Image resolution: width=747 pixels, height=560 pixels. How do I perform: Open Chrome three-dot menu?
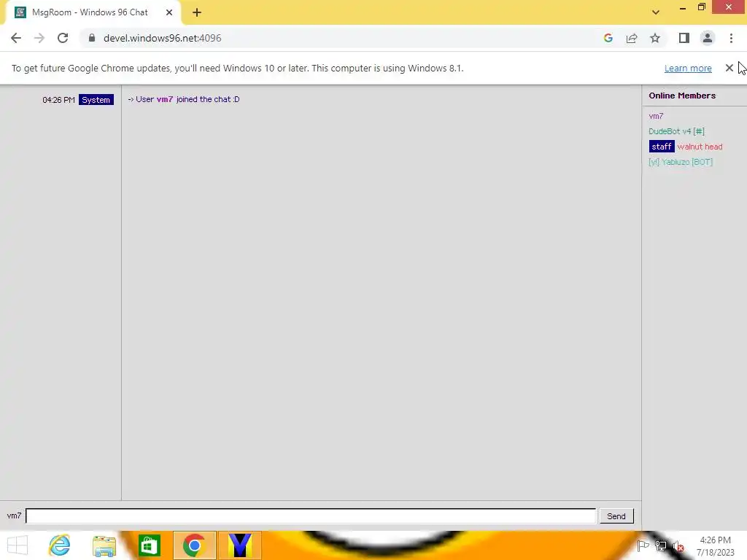point(731,38)
